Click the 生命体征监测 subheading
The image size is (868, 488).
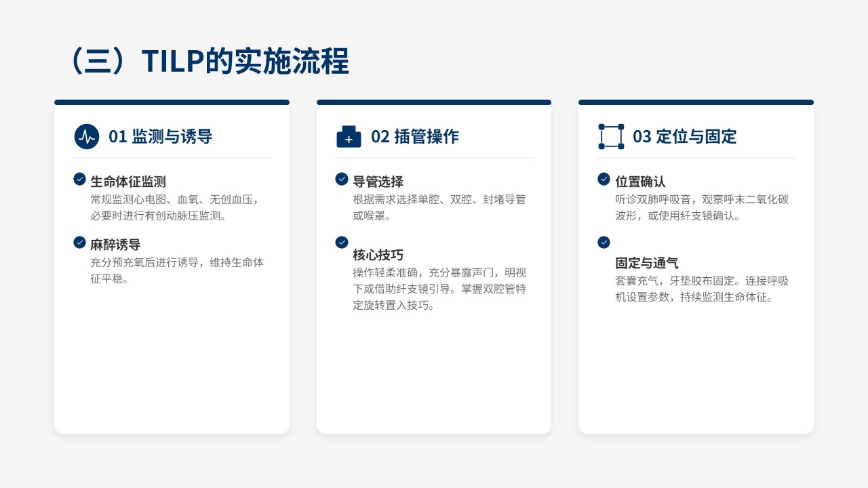click(128, 182)
